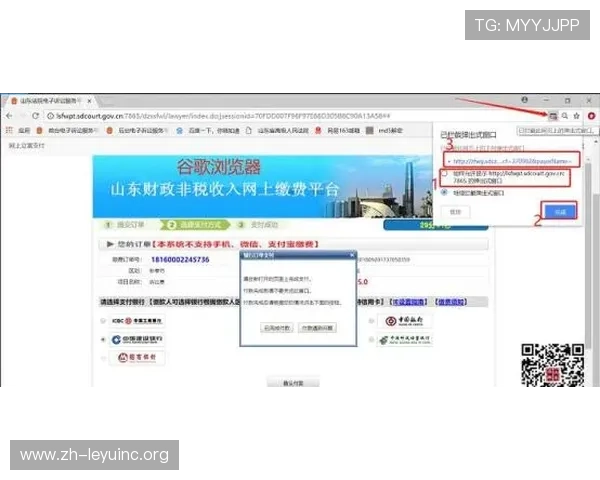600x480 pixels.
Task: Open the md5 decrypt bookmark
Action: click(x=385, y=131)
